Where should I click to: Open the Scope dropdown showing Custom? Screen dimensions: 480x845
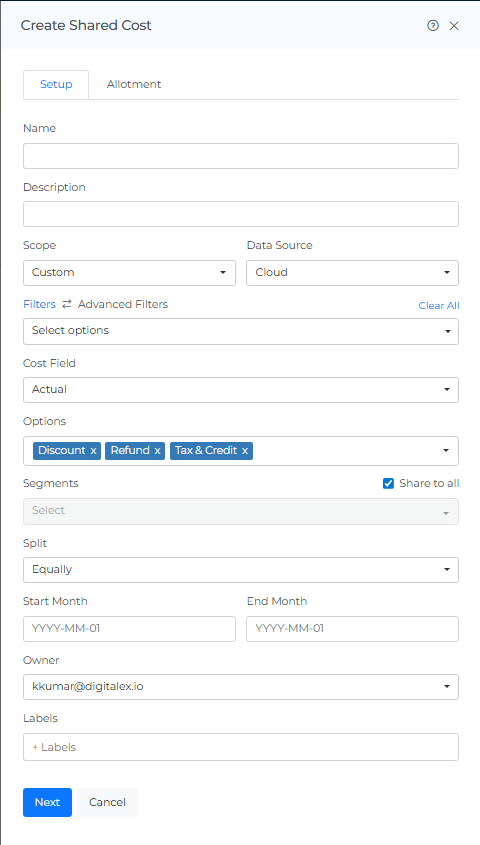point(129,273)
